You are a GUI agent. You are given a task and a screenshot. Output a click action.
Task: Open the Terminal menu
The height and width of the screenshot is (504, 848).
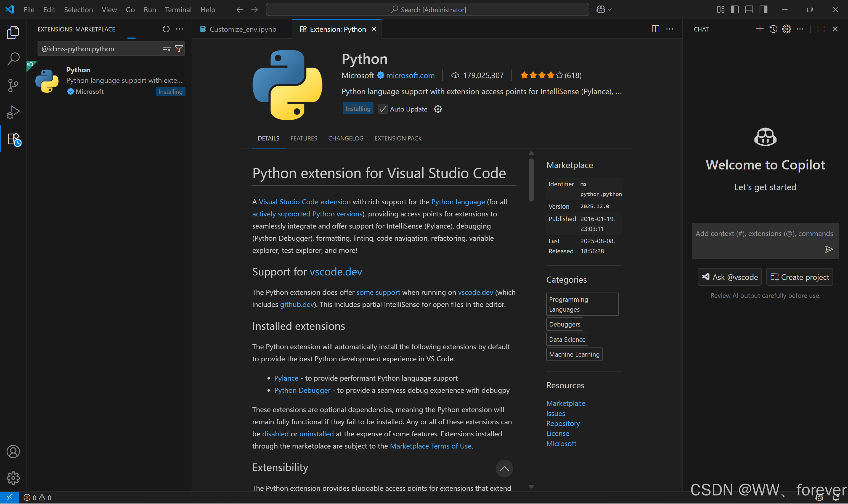tap(178, 9)
